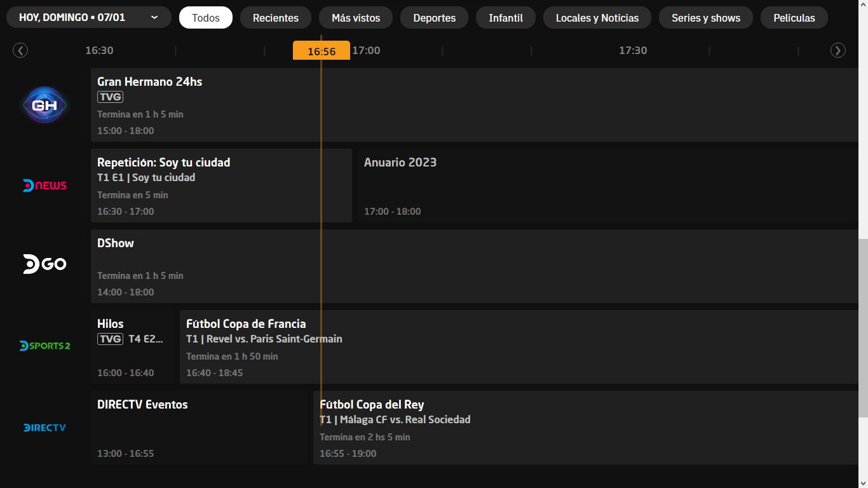Click the TVG rating badge on Hilos
Viewport: 868px width, 488px height.
[x=110, y=339]
